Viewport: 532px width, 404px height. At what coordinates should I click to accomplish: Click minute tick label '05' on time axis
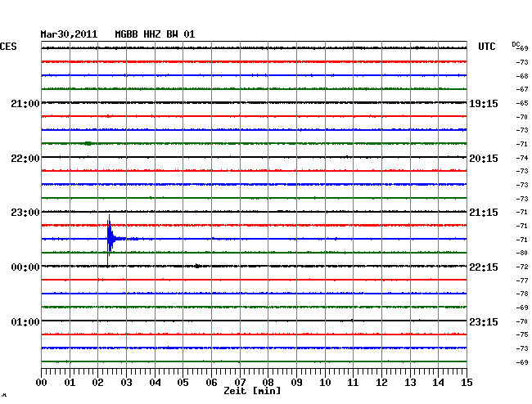coord(183,383)
